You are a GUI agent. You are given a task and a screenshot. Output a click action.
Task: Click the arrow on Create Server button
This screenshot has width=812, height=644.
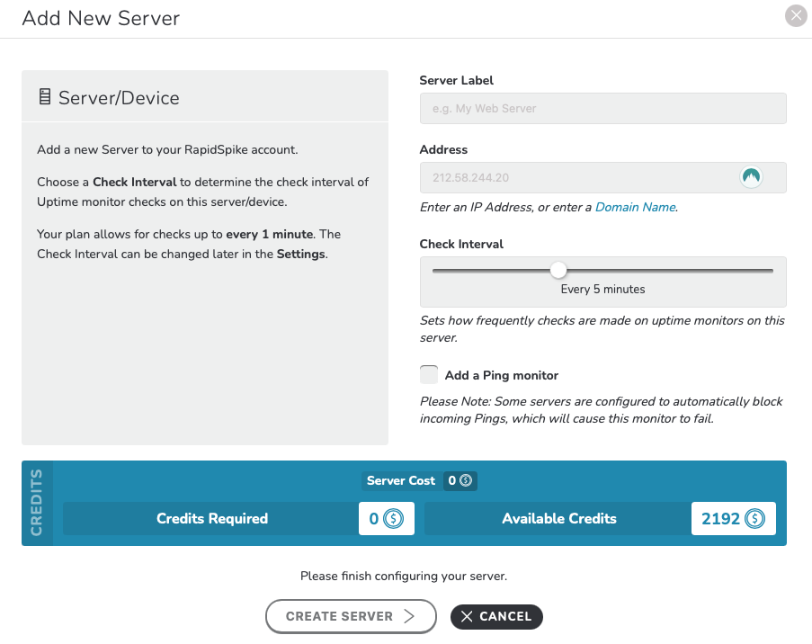409,616
